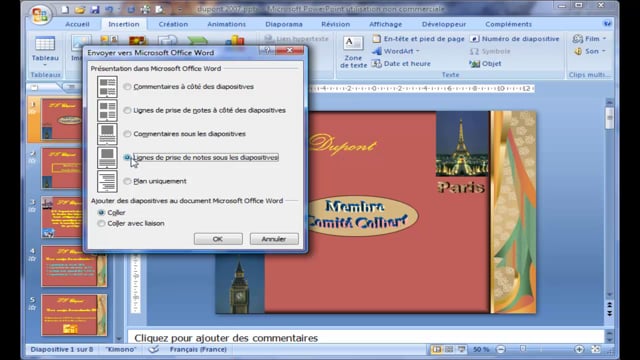Click the Lien hypertexte icon
Screen dimensions: 640x360
[269, 39]
